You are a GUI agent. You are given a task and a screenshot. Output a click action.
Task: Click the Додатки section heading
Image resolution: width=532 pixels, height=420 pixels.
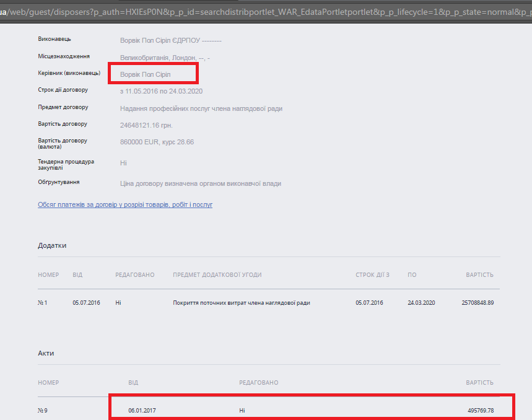click(52, 245)
